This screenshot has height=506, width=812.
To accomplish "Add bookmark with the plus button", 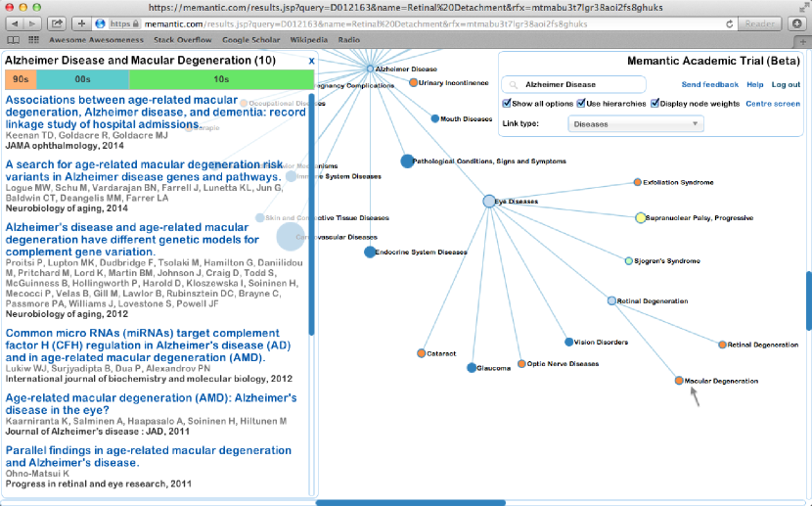I will pyautogui.click(x=82, y=23).
